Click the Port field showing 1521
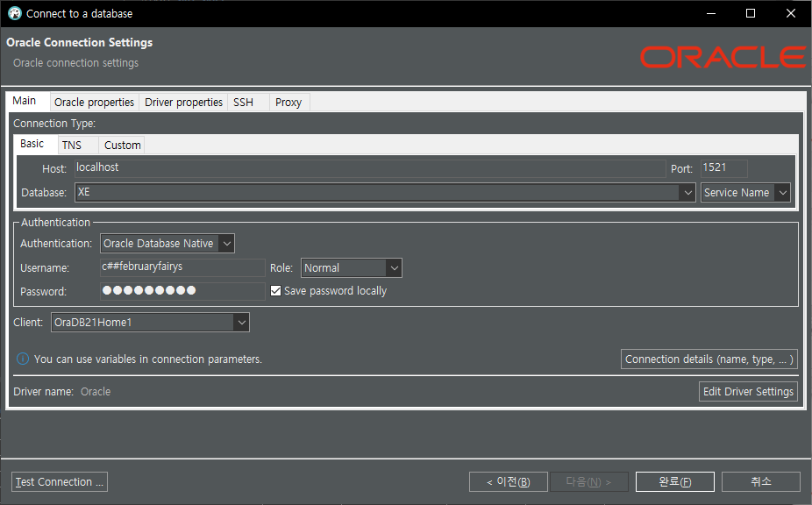 pos(724,167)
